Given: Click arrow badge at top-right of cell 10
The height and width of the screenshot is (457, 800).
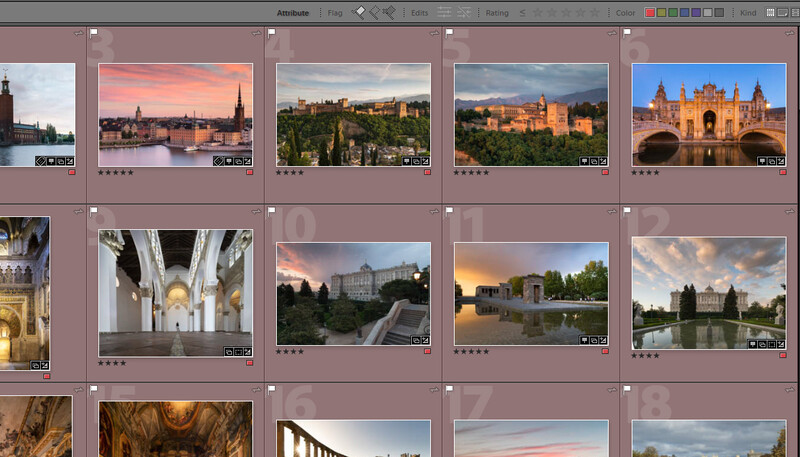Looking at the screenshot, I should click(434, 211).
